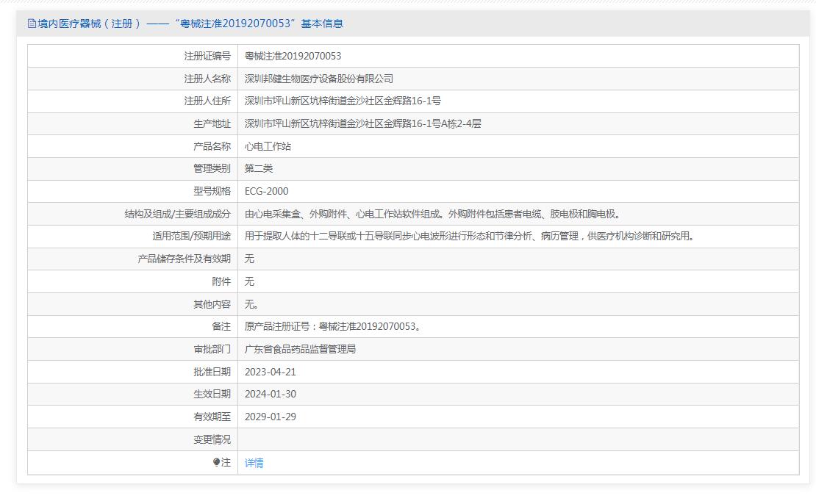Click the 详情 link
Screen dimensions: 816x504
point(254,462)
